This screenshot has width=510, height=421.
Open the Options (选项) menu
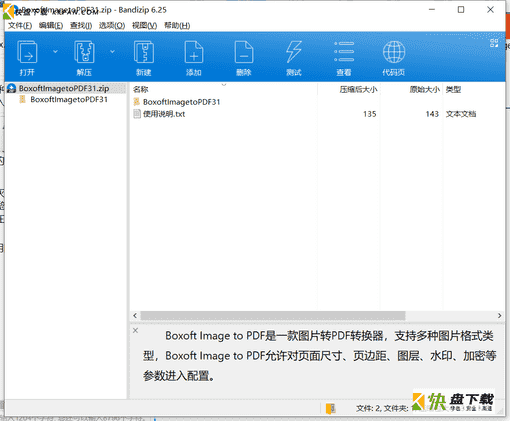point(112,26)
